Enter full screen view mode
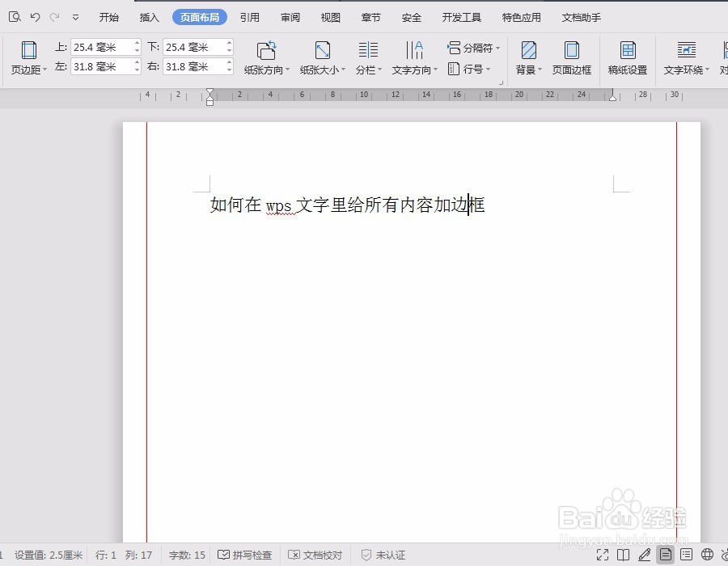The width and height of the screenshot is (728, 566). (603, 555)
